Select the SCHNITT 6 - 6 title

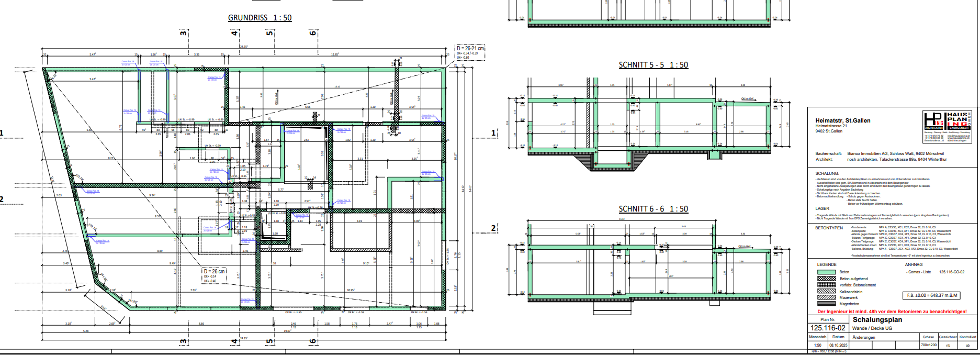pos(653,209)
